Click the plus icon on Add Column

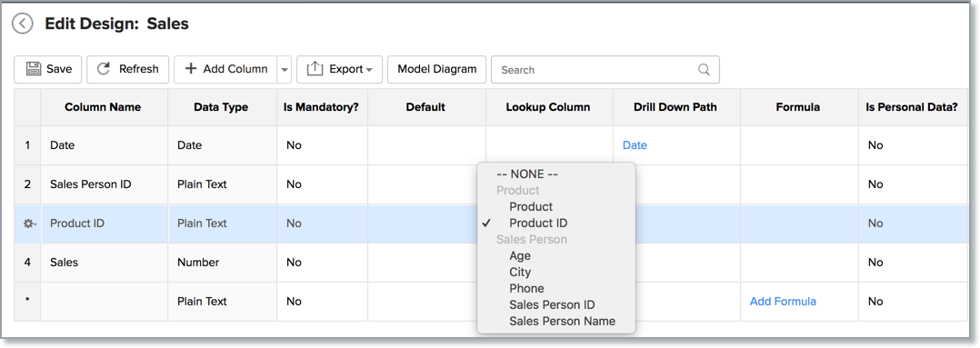point(191,69)
